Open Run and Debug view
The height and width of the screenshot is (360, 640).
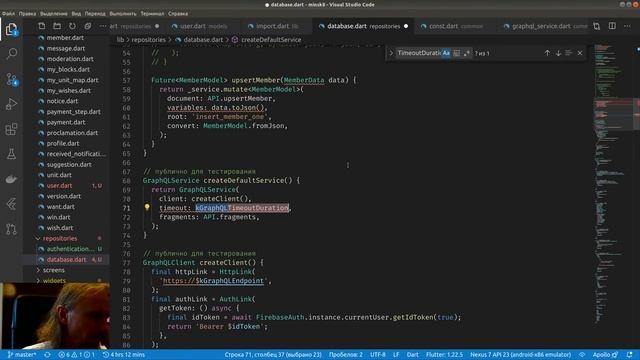(11, 104)
